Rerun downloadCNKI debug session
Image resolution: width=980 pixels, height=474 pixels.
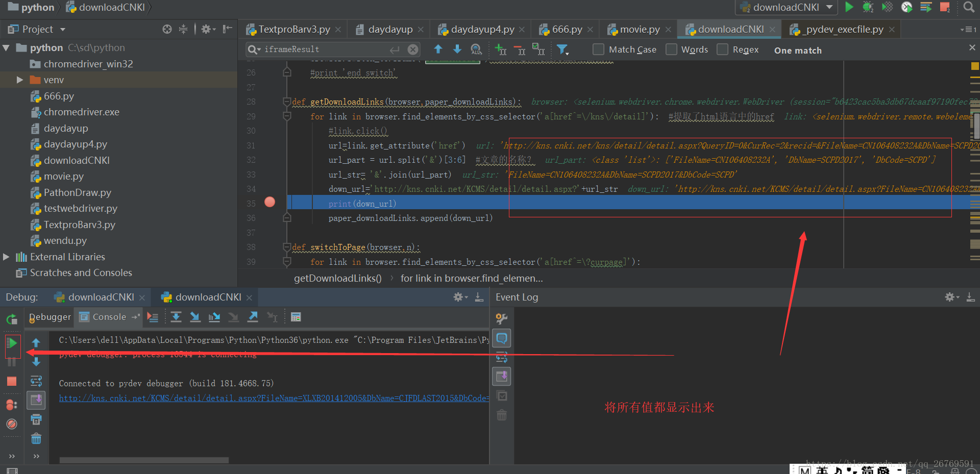tap(12, 319)
